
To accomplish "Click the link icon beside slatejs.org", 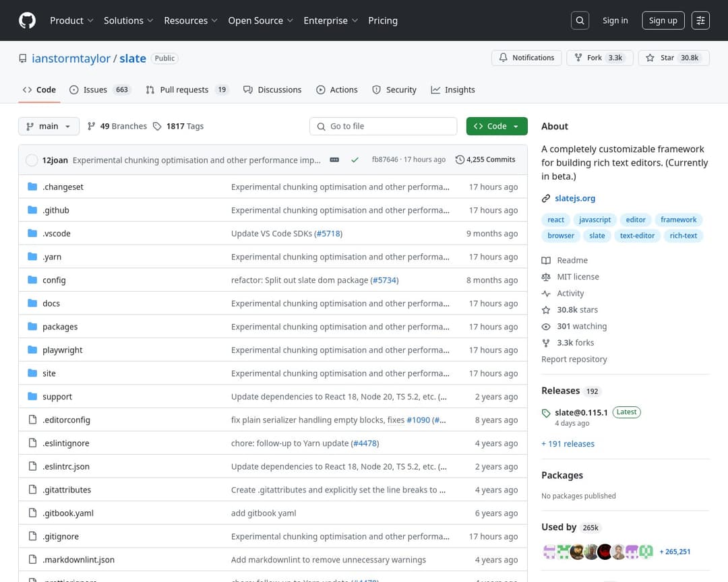I will coord(546,199).
